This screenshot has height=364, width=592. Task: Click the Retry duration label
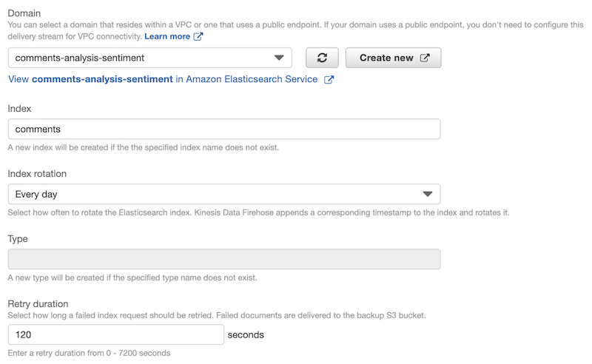click(x=38, y=304)
